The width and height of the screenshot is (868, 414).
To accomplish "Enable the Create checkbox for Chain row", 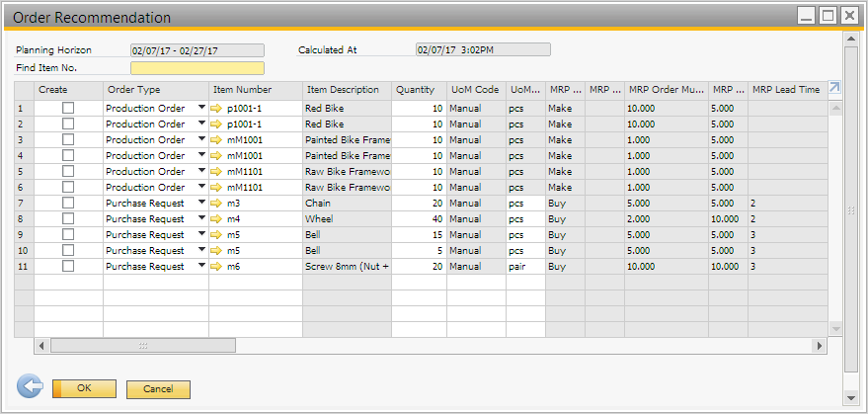I will pos(68,204).
